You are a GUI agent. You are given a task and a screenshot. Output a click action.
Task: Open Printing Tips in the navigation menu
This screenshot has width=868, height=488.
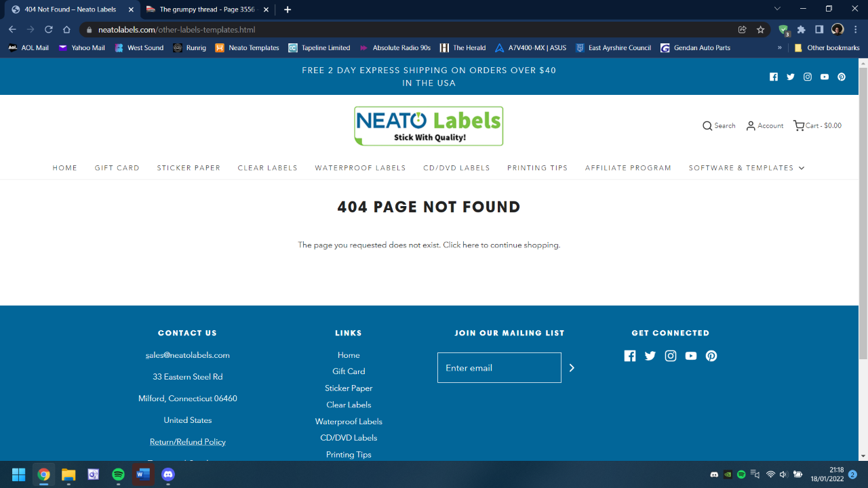tap(538, 168)
